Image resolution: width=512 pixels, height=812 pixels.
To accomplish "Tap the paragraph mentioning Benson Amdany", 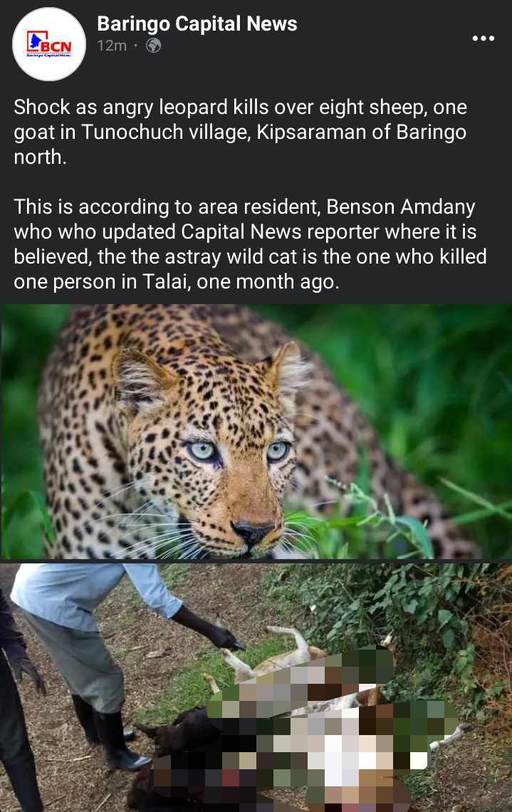I will tap(250, 244).
